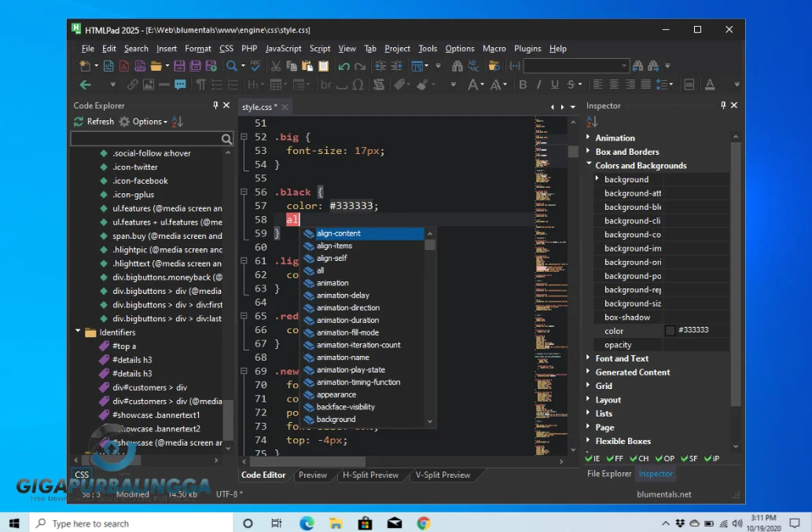Toggle the IE browser compatibility check
Image resolution: width=812 pixels, height=532 pixels.
tap(593, 458)
